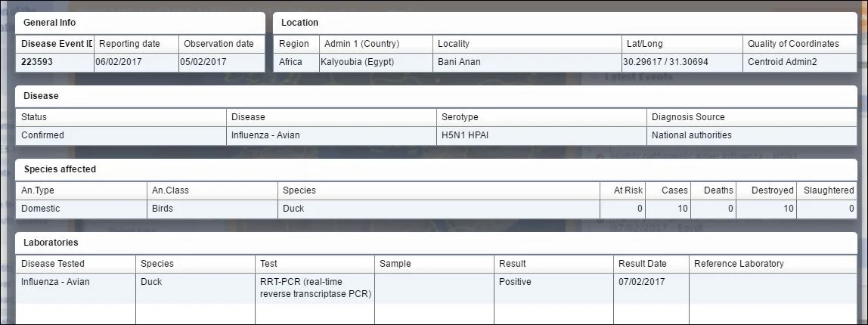The image size is (868, 325).
Task: Select the National authorities diagnosis source
Action: [x=752, y=135]
